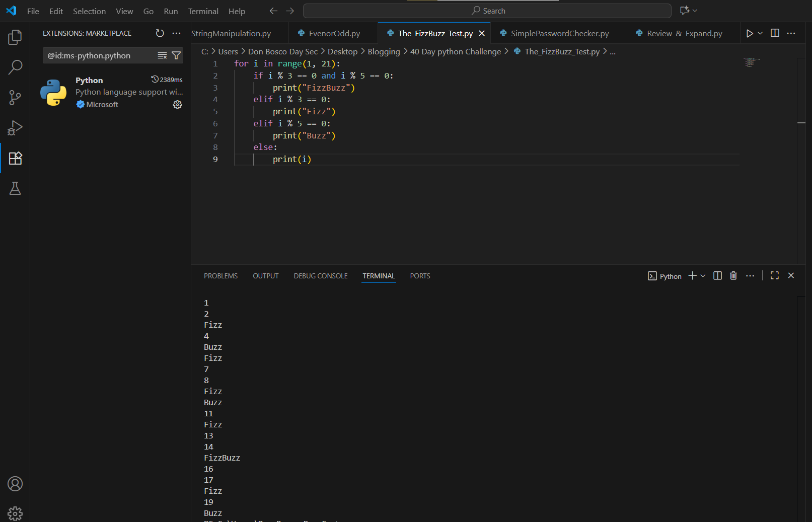Open Python extension manage gear

point(177,105)
